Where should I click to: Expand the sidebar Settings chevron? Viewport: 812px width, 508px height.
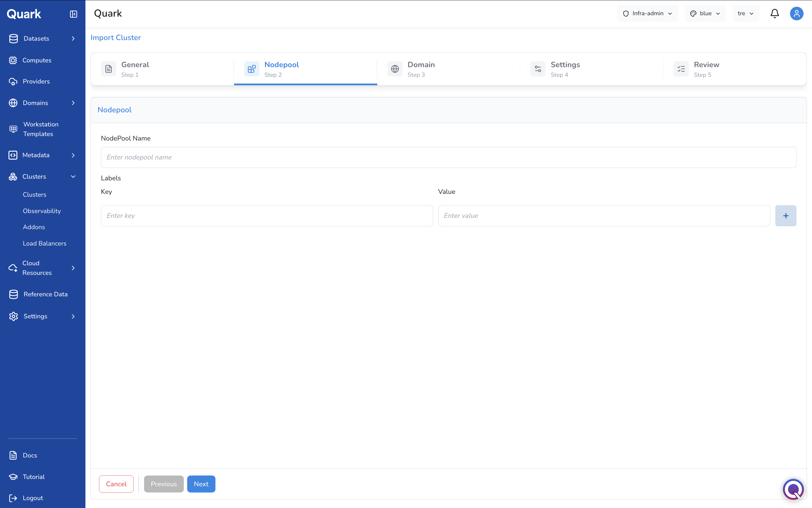(x=73, y=316)
